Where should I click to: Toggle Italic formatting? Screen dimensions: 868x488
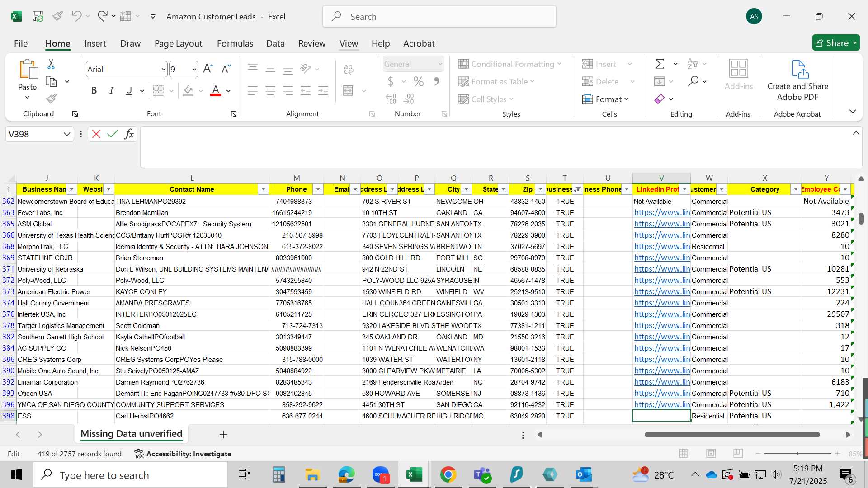point(111,90)
